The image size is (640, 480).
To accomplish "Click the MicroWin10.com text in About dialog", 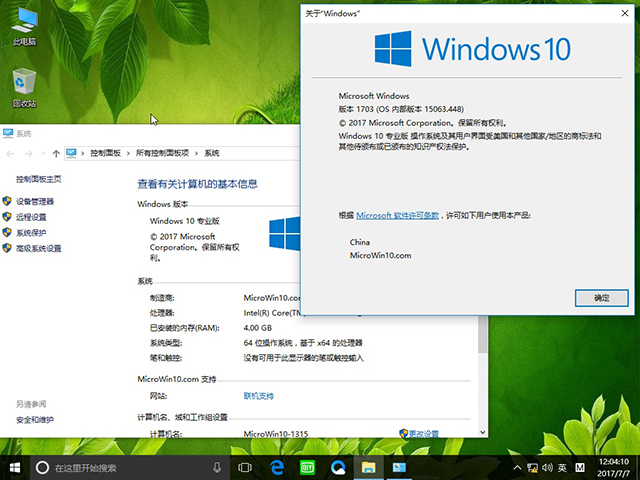I will click(x=380, y=256).
